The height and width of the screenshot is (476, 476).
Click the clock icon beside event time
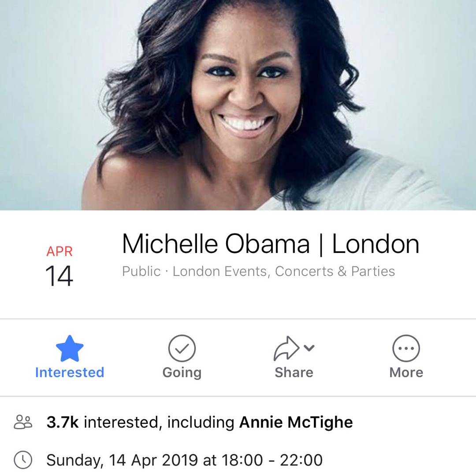click(x=23, y=460)
